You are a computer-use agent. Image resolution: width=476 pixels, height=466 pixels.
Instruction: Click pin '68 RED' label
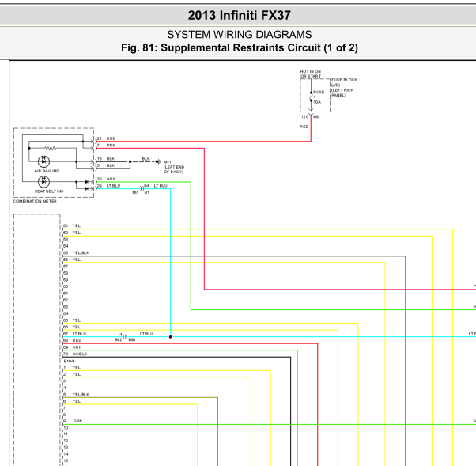(72, 340)
